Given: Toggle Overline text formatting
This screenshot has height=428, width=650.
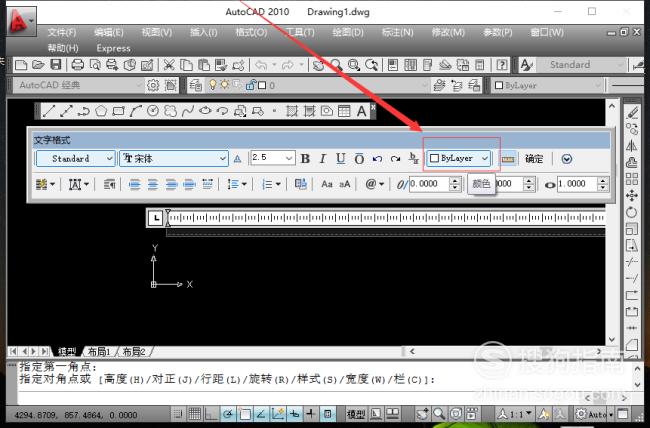Looking at the screenshot, I should coord(359,159).
